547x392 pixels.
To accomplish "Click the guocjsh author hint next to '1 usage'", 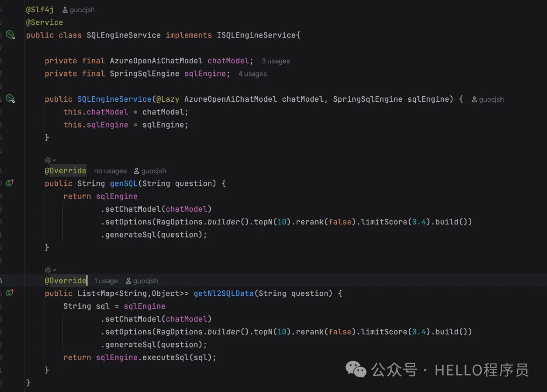I will point(142,281).
